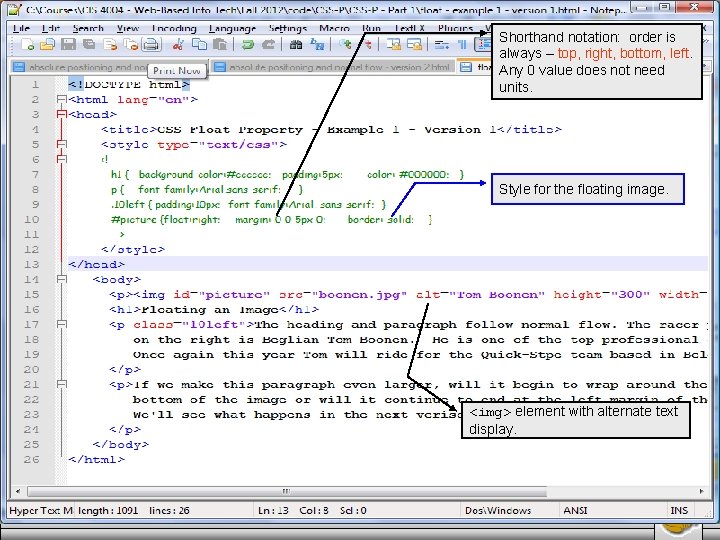Fold the body block on line 14
Screen dimensions: 720x540
[x=61, y=280]
